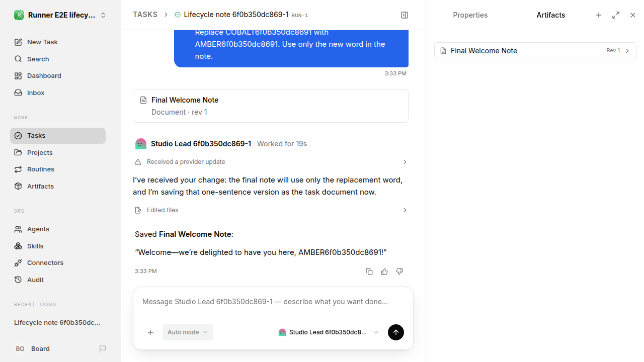The image size is (644, 362).
Task: Open the workspace switcher dropdown
Action: 60,15
